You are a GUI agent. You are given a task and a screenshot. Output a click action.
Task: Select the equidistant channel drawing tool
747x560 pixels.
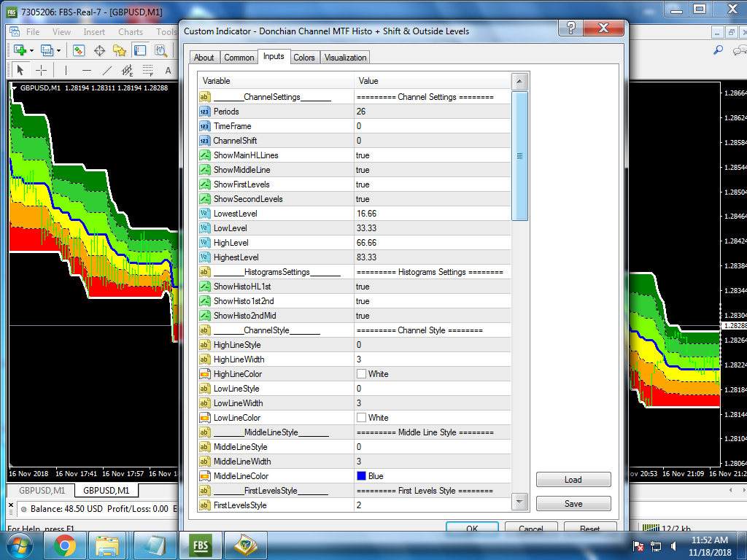[x=128, y=70]
